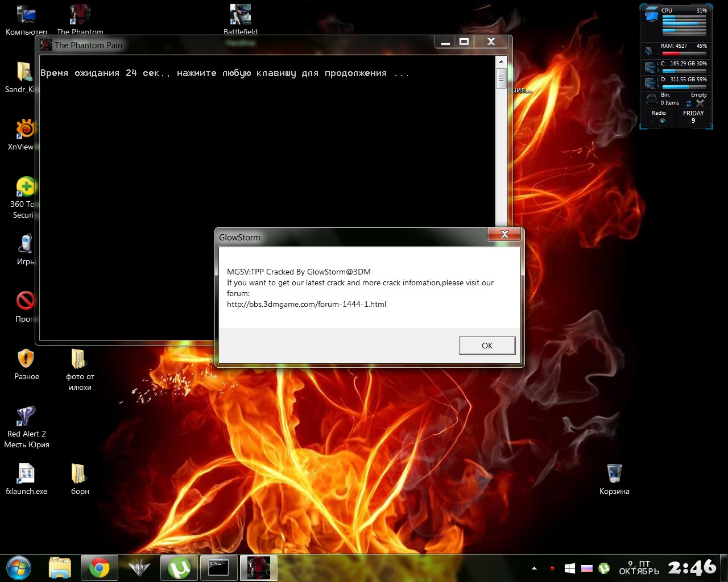Click the Show Desktop strip
Image resolution: width=728 pixels, height=582 pixels.
click(724, 568)
